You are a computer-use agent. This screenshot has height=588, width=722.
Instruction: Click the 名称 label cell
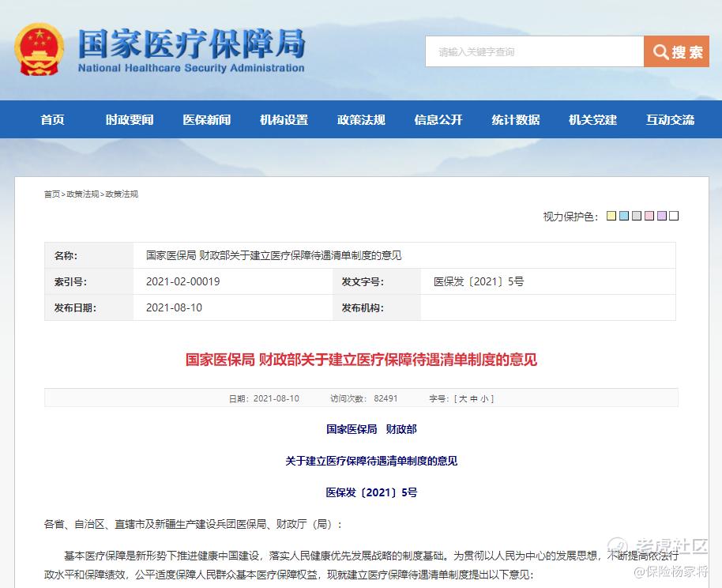point(89,255)
